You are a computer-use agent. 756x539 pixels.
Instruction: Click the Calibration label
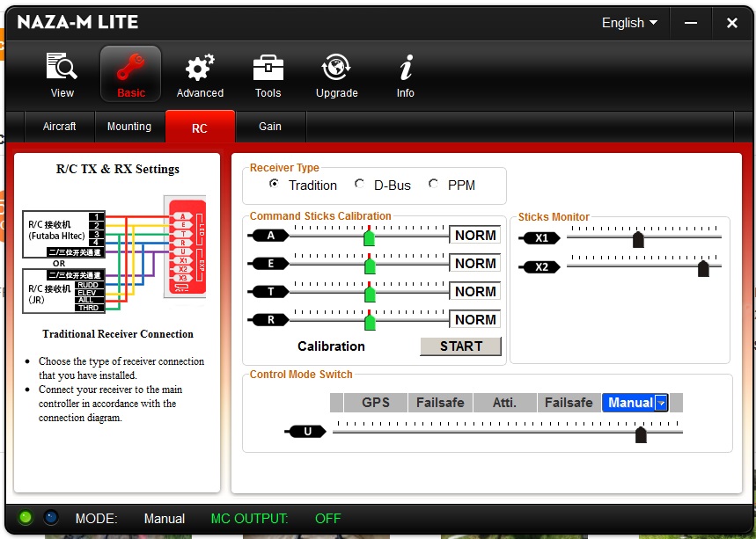click(331, 346)
